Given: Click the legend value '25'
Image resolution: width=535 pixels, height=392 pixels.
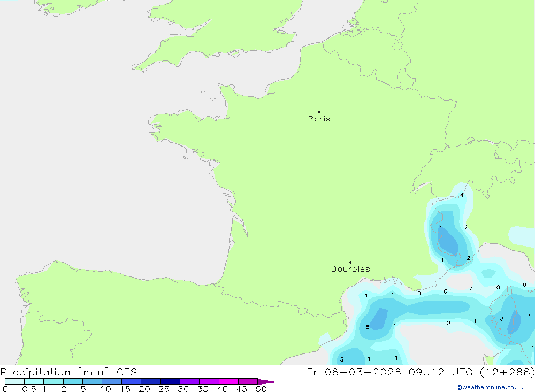Looking at the screenshot, I should [x=164, y=389].
